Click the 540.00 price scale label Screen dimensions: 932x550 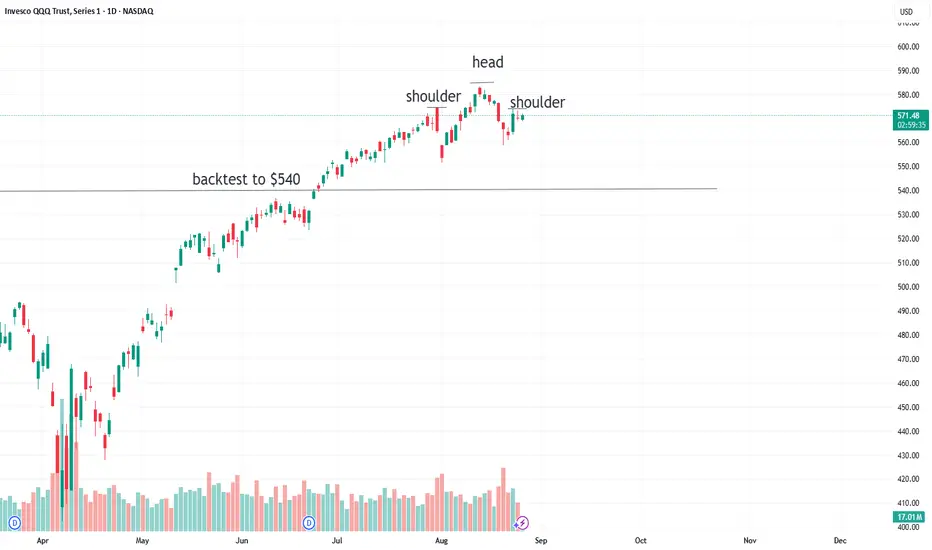[x=908, y=191]
